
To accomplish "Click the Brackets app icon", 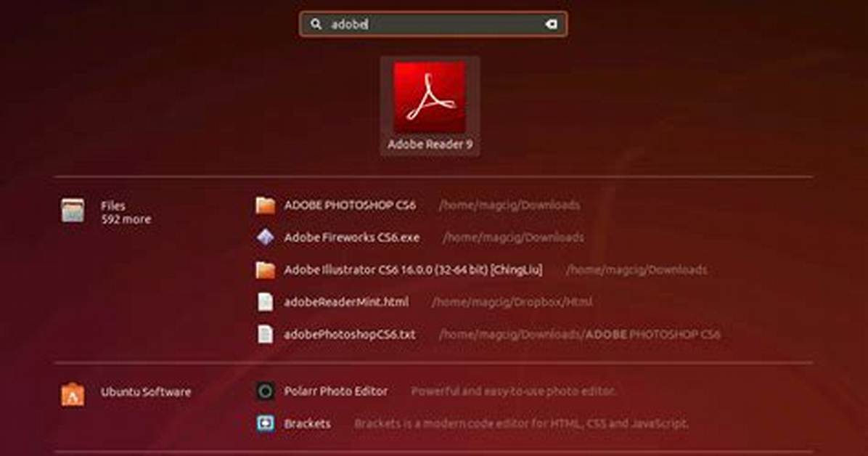I will click(x=265, y=423).
